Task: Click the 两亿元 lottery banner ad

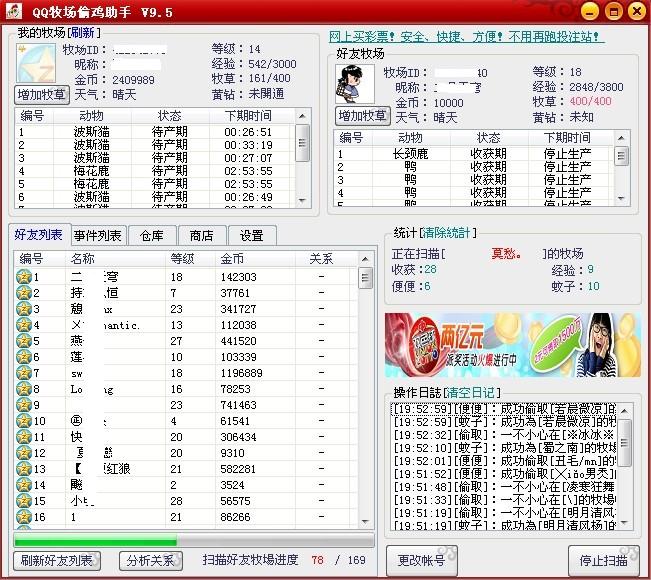Action: coord(513,345)
